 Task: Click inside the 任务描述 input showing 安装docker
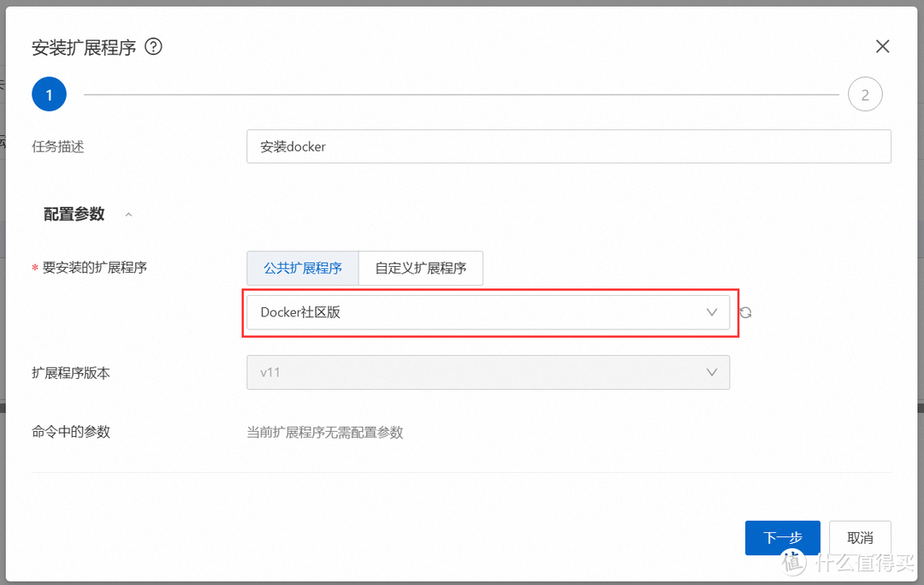(x=569, y=146)
